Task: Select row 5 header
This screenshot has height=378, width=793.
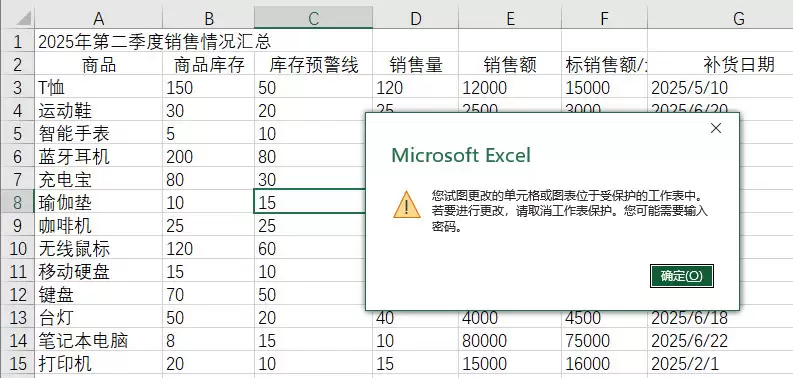Action: point(17,134)
